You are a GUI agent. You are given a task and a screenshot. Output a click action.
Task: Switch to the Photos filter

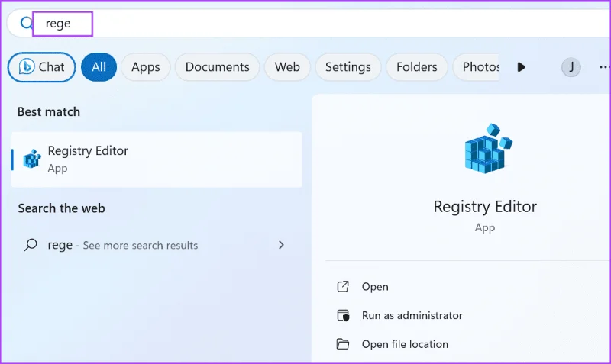(476, 67)
